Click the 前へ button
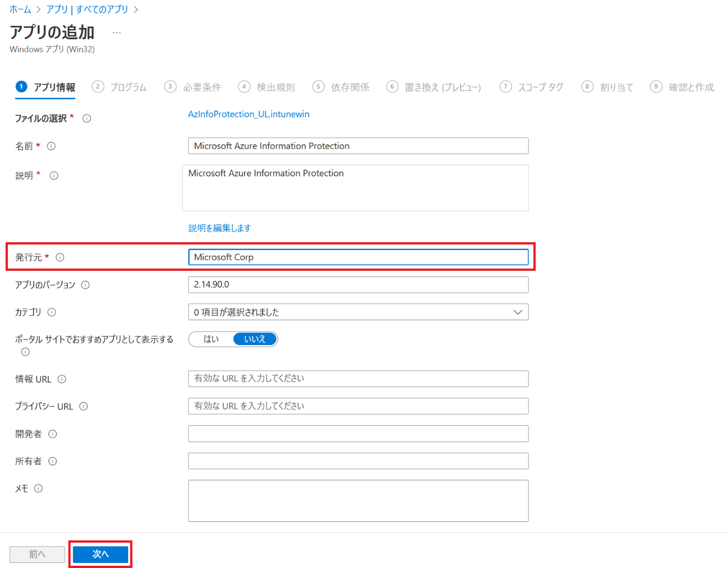 (37, 555)
